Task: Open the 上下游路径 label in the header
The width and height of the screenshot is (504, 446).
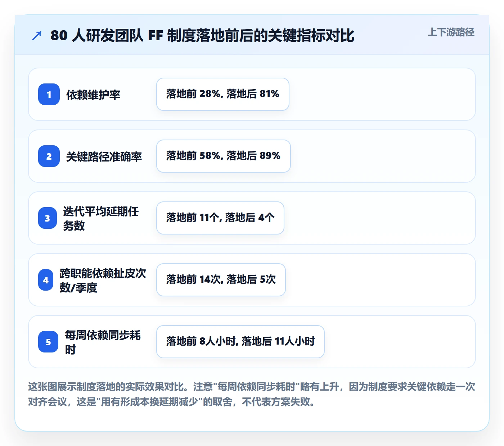Action: coord(451,32)
